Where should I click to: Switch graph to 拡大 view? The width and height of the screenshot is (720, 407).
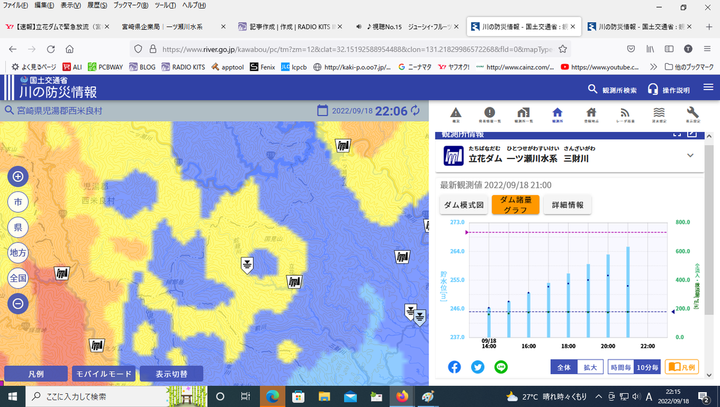(x=591, y=367)
